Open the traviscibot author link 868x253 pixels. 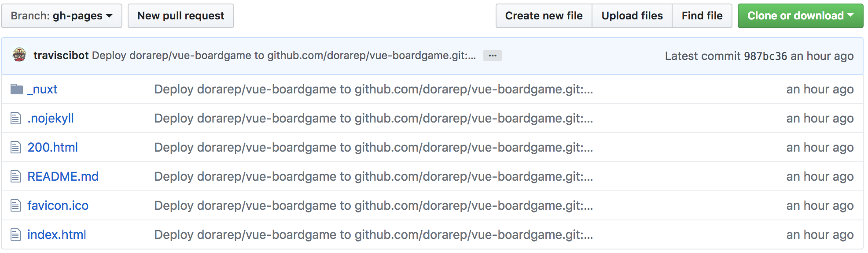pos(61,55)
